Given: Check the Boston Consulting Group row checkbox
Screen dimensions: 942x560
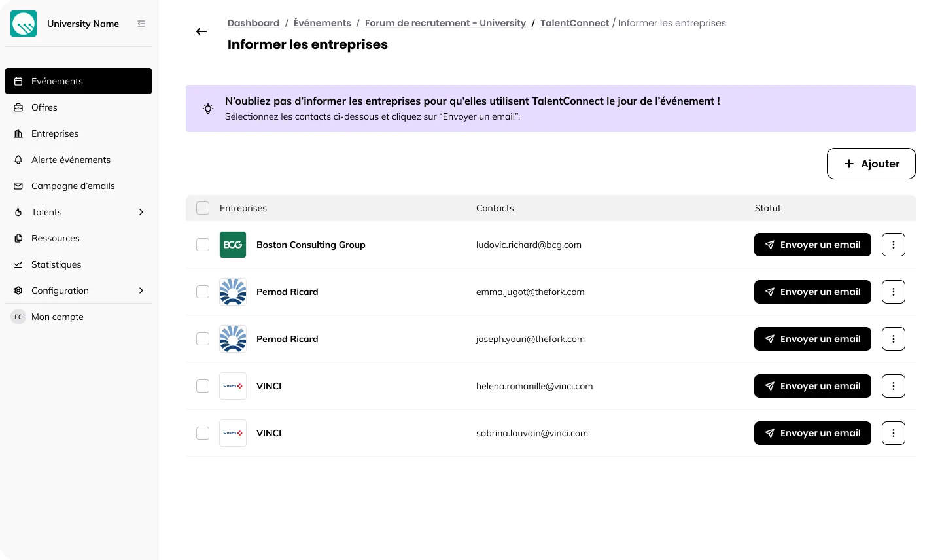Looking at the screenshot, I should click(x=203, y=245).
